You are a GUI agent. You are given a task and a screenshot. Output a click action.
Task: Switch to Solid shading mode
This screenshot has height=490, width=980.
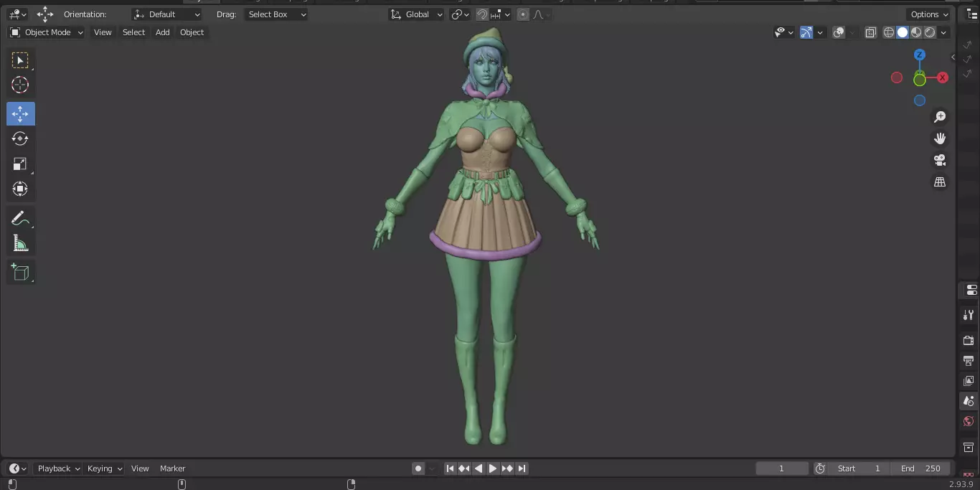(x=903, y=32)
